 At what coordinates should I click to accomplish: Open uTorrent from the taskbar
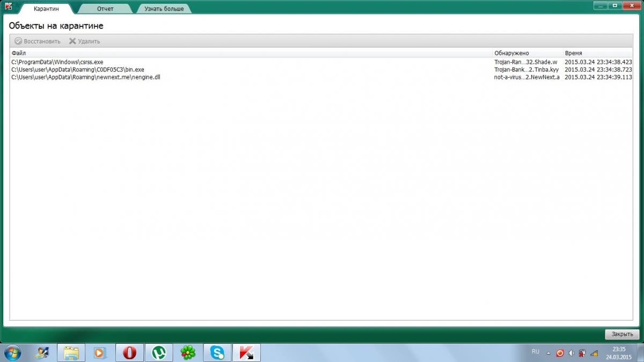click(x=158, y=353)
